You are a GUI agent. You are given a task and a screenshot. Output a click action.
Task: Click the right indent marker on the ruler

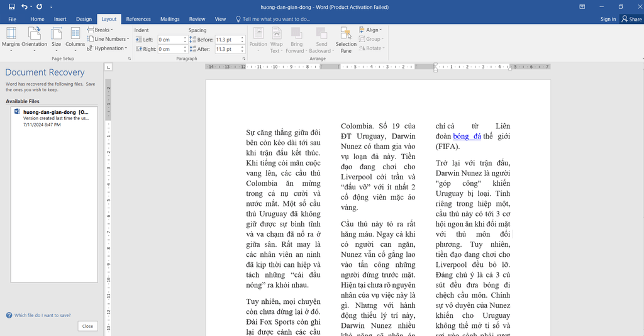(x=510, y=68)
